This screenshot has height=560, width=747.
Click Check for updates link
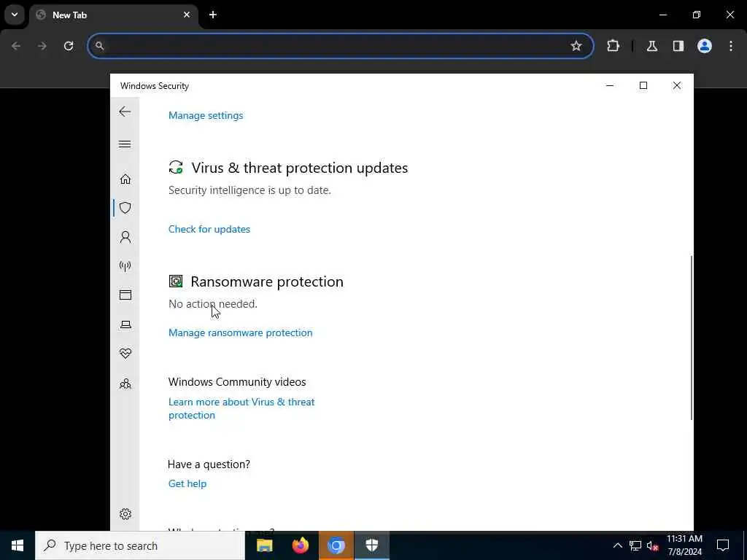pos(209,229)
